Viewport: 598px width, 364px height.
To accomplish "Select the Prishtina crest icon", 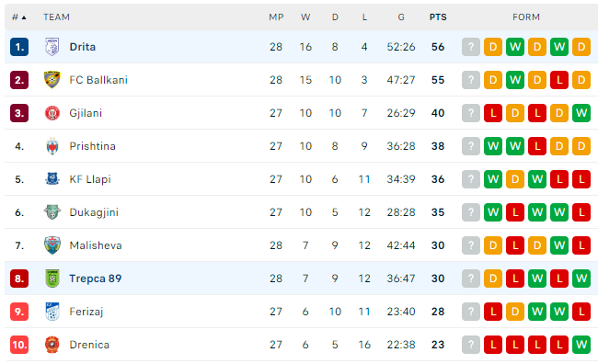I will pos(52,146).
